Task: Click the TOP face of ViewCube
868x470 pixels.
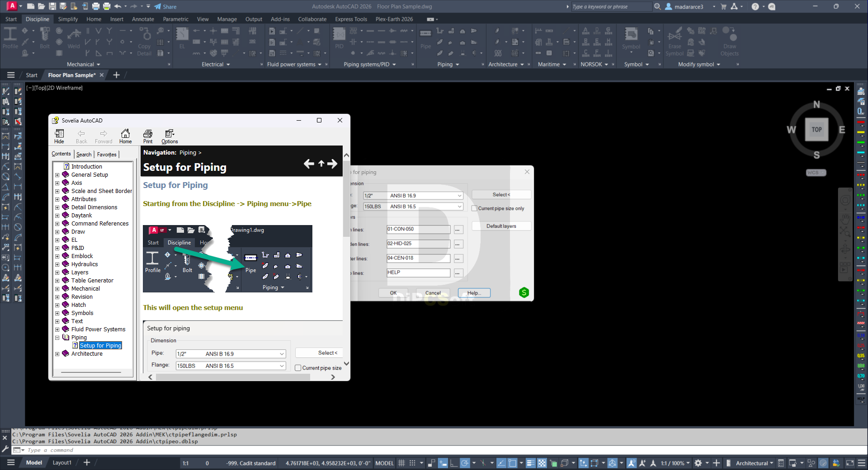Action: point(816,130)
